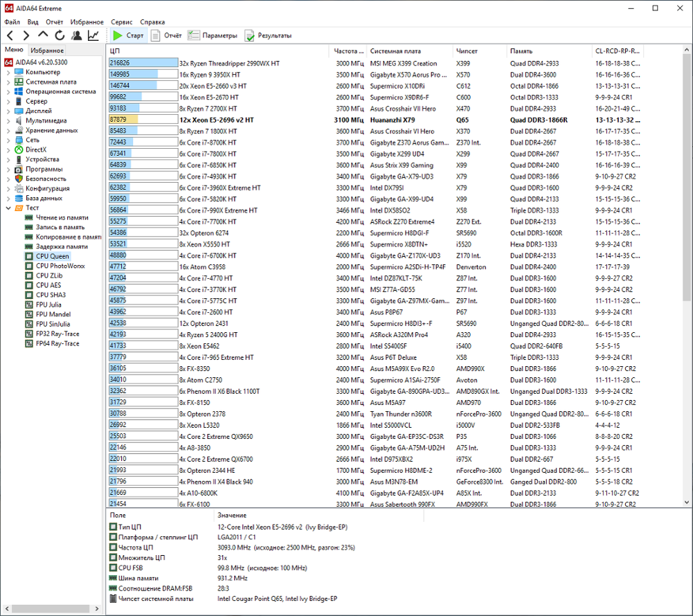Viewport: 693px width, 616px height.
Task: Click the highlighted 87879 score bar
Action: (x=143, y=120)
